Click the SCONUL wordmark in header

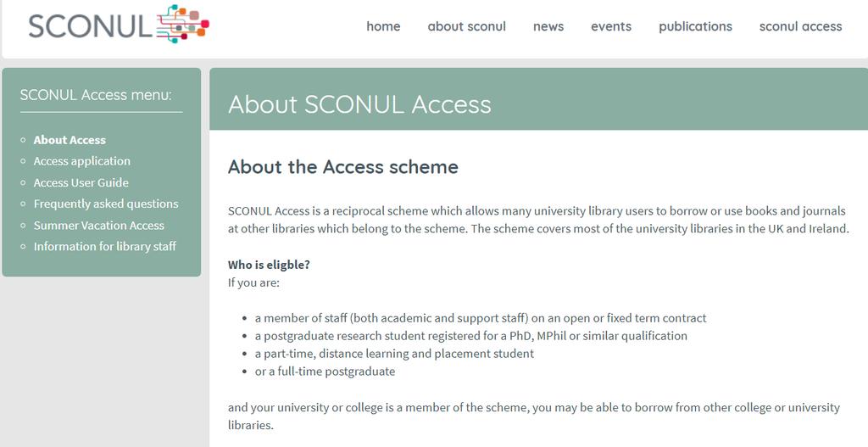[90, 26]
